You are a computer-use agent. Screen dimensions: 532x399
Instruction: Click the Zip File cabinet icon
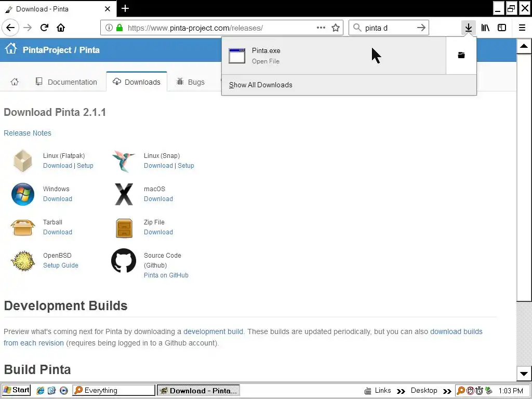click(x=124, y=228)
